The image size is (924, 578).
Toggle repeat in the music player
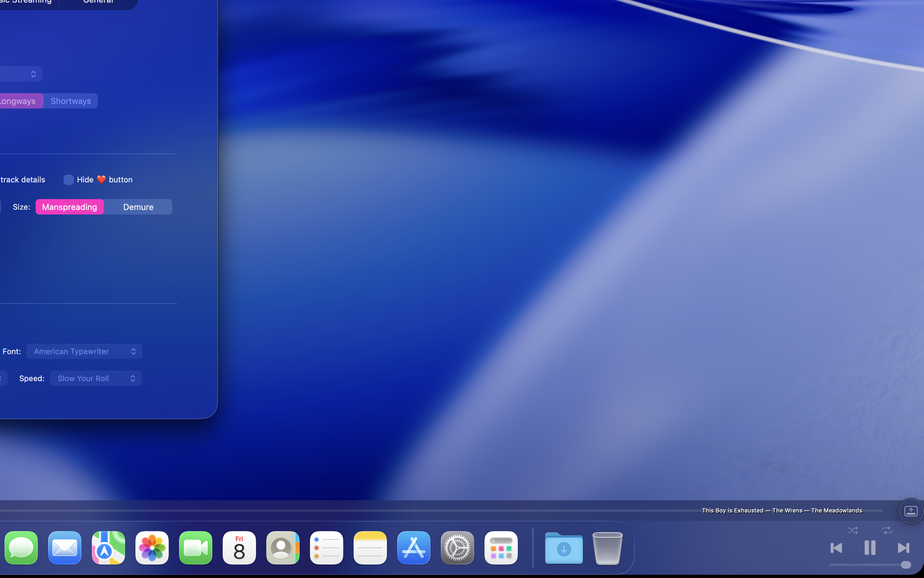(887, 530)
